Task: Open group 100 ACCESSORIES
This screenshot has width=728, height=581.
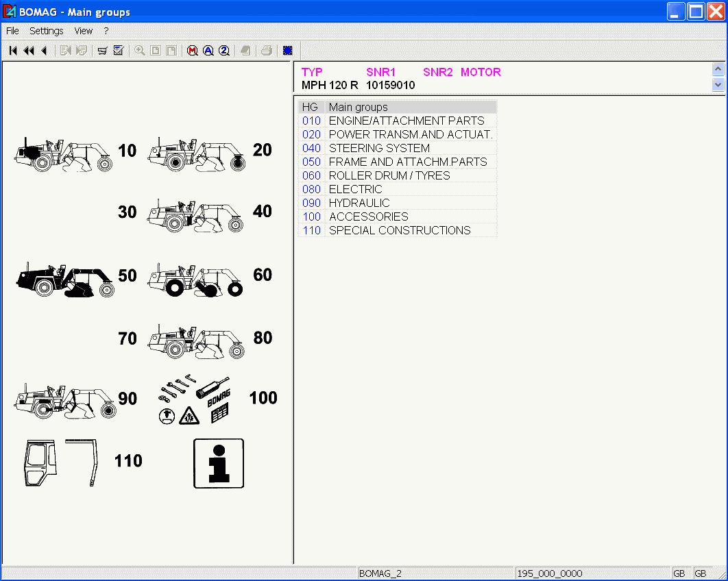Action: (398, 217)
